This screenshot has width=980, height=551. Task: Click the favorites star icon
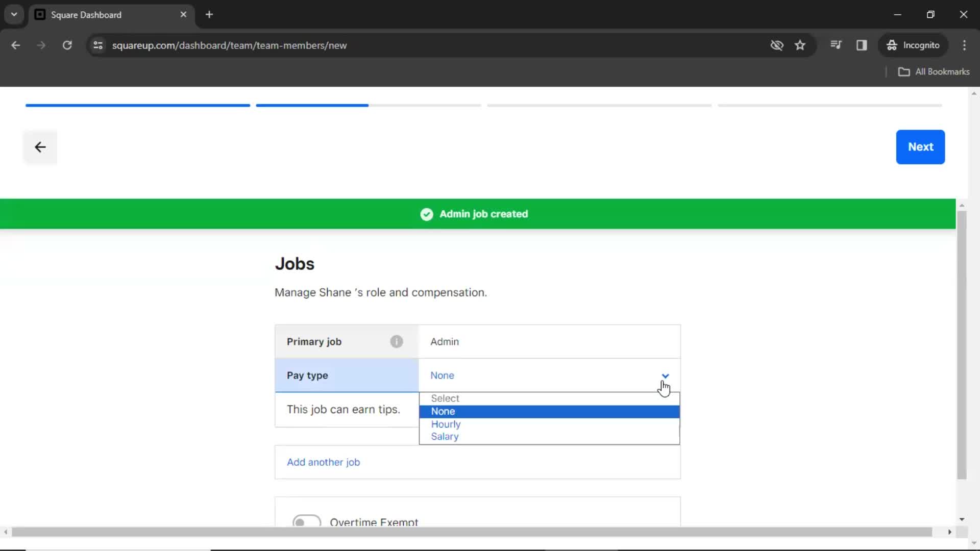(x=800, y=45)
